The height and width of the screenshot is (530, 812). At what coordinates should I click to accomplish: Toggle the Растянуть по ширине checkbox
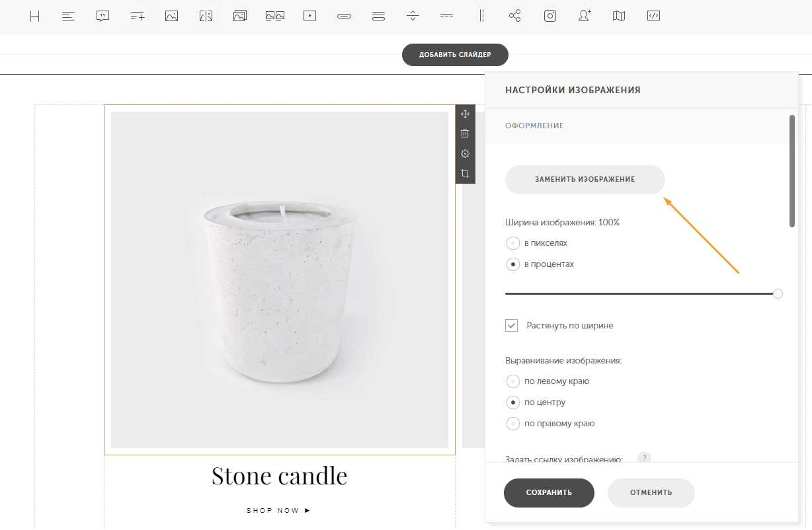(x=511, y=325)
